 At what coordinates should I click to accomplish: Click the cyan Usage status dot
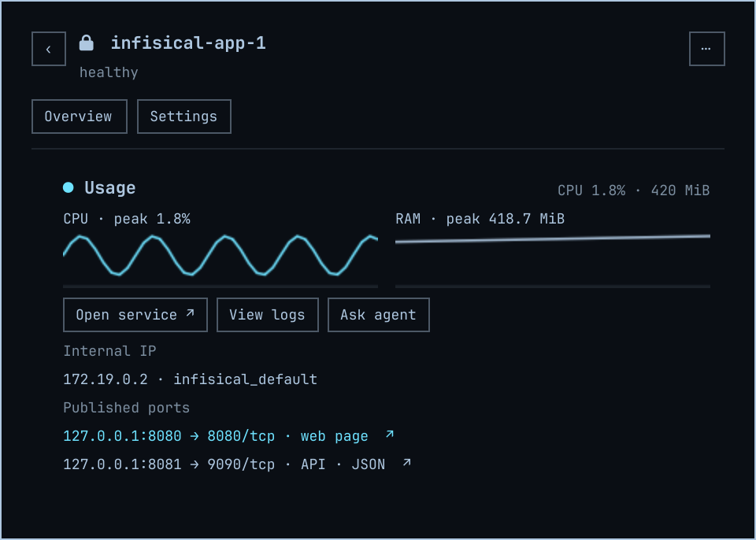(x=68, y=187)
